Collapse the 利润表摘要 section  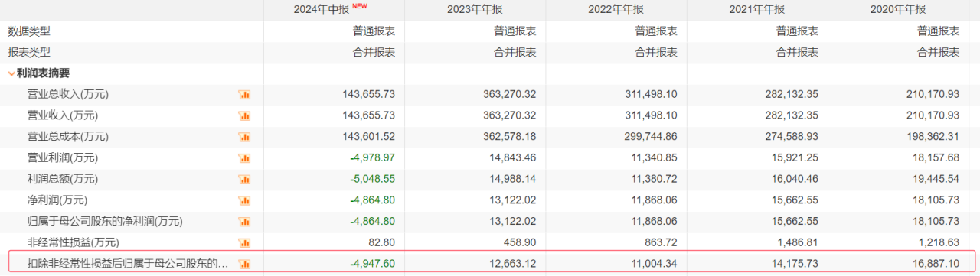click(11, 74)
